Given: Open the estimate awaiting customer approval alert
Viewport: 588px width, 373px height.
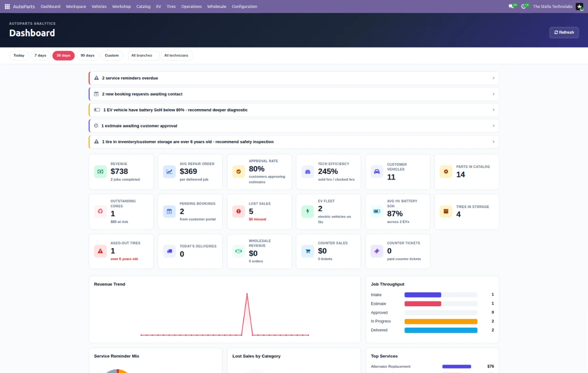Looking at the screenshot, I should [294, 126].
